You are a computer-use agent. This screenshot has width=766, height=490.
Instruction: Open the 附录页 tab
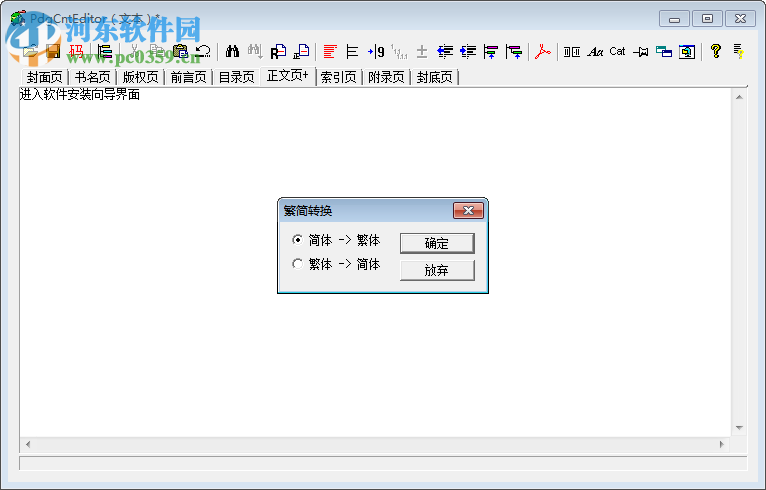(386, 77)
